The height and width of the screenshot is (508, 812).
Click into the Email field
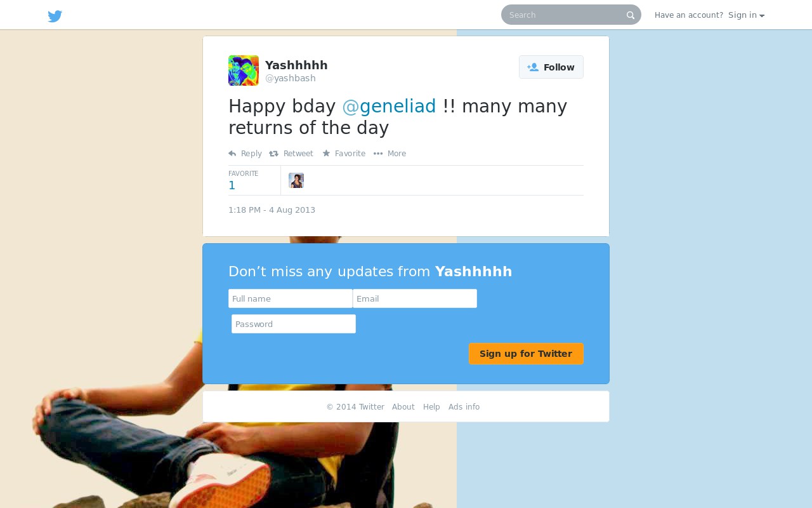(415, 298)
